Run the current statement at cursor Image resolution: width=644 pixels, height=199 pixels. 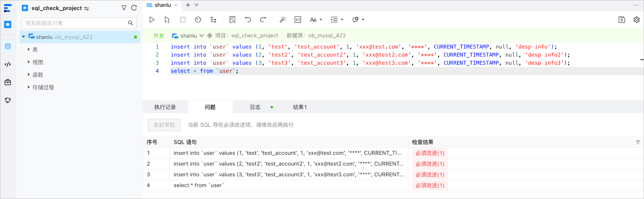coord(167,20)
